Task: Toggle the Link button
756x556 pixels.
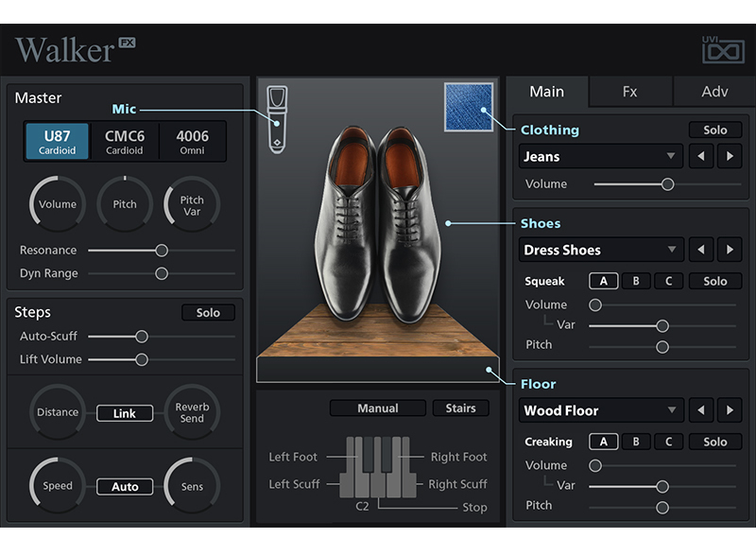Action: pos(125,413)
